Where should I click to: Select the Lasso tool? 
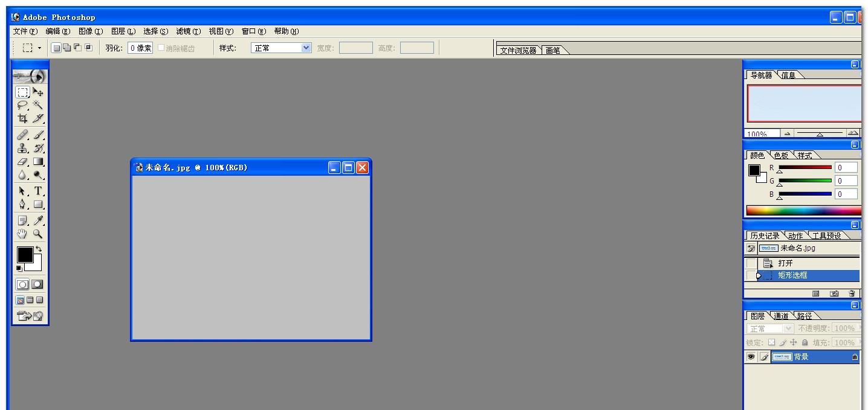22,105
